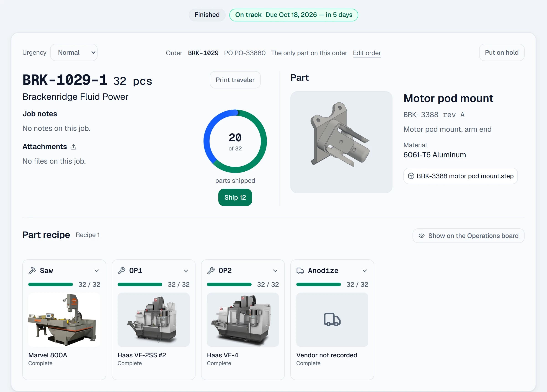The height and width of the screenshot is (392, 547).
Task: Click the Motor pod mount, arm end description
Action: click(x=447, y=129)
